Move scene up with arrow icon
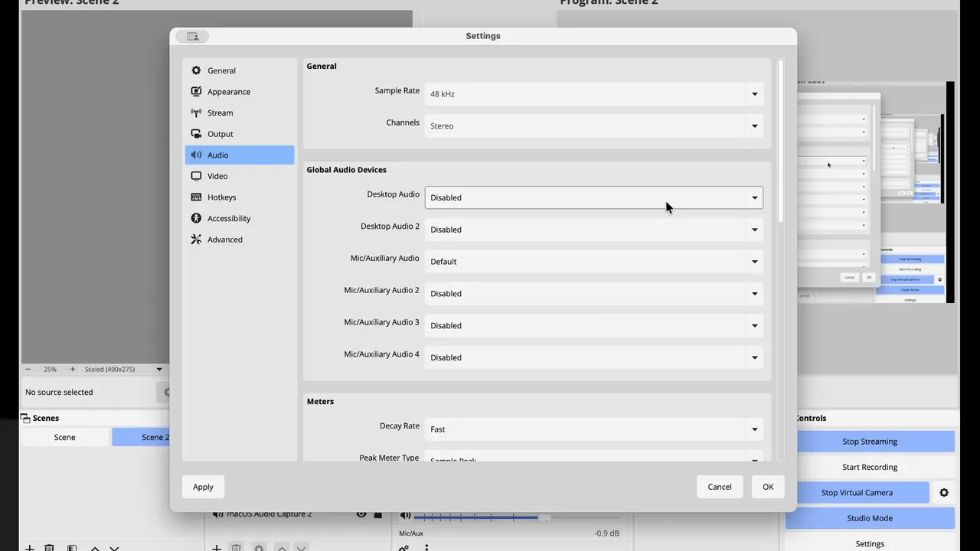The image size is (980, 551). coord(95,548)
